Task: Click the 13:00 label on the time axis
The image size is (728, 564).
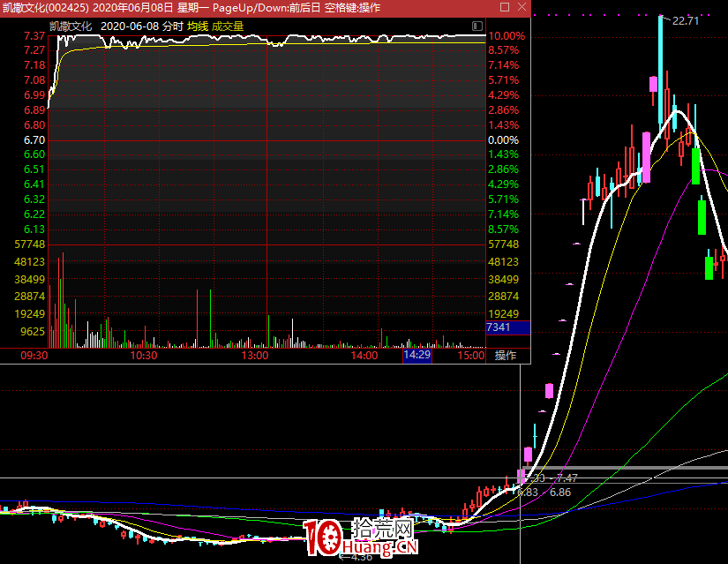Action: pos(255,356)
